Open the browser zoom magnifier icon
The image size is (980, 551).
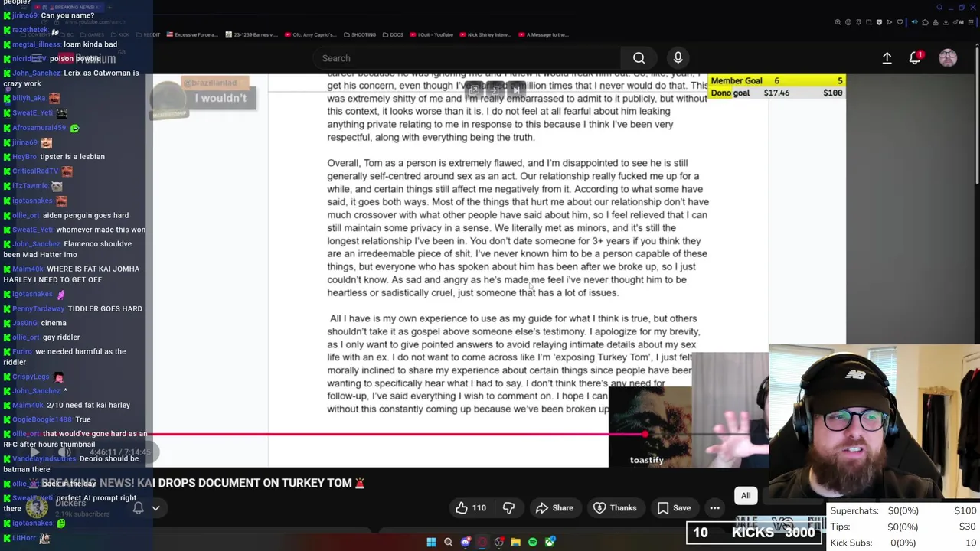(838, 22)
